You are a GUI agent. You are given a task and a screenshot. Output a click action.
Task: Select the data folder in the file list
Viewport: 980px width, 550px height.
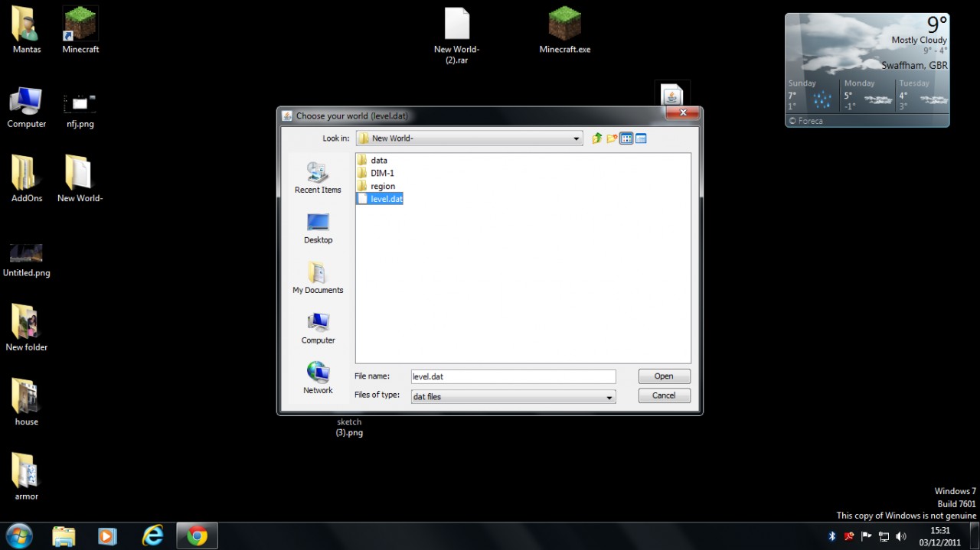point(372,161)
